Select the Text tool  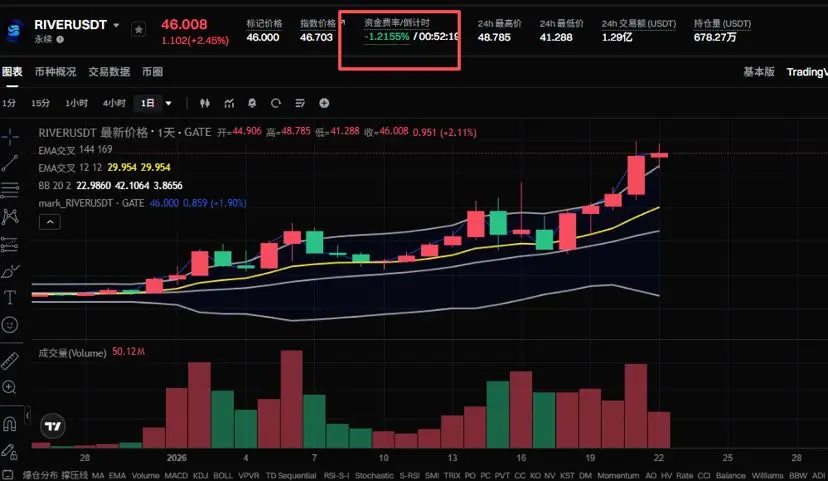tap(10, 297)
